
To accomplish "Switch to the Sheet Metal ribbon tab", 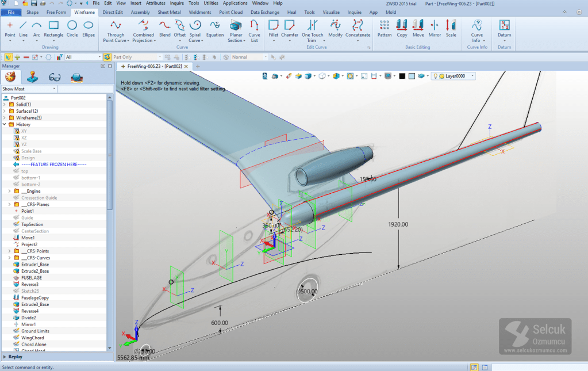I will point(169,12).
